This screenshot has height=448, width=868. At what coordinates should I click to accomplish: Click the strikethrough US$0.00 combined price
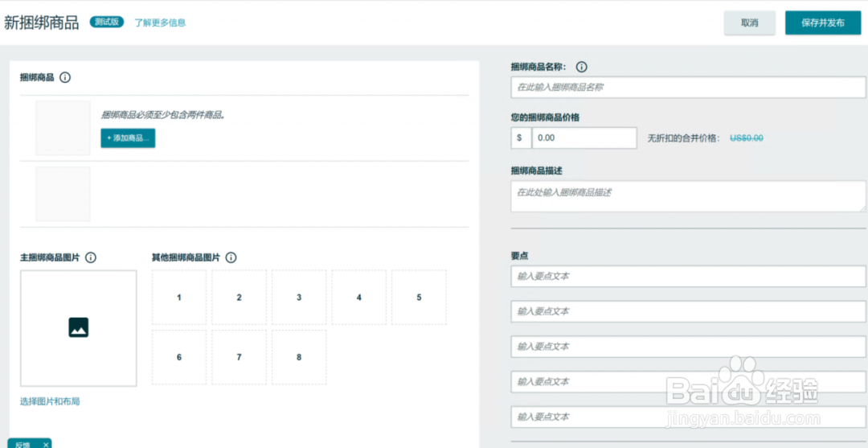[x=747, y=138]
